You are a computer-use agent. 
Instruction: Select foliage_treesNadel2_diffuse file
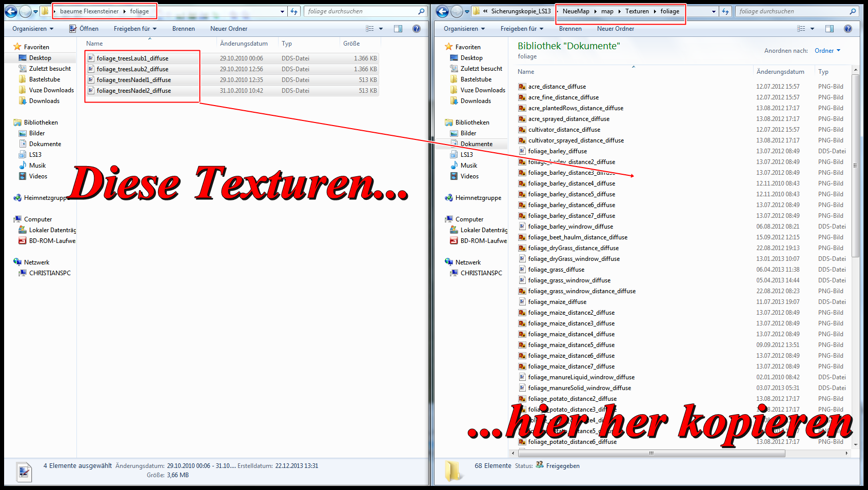click(x=133, y=91)
